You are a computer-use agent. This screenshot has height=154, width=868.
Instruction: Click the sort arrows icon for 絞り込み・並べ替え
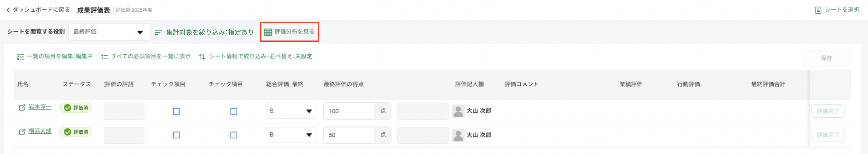tap(202, 57)
